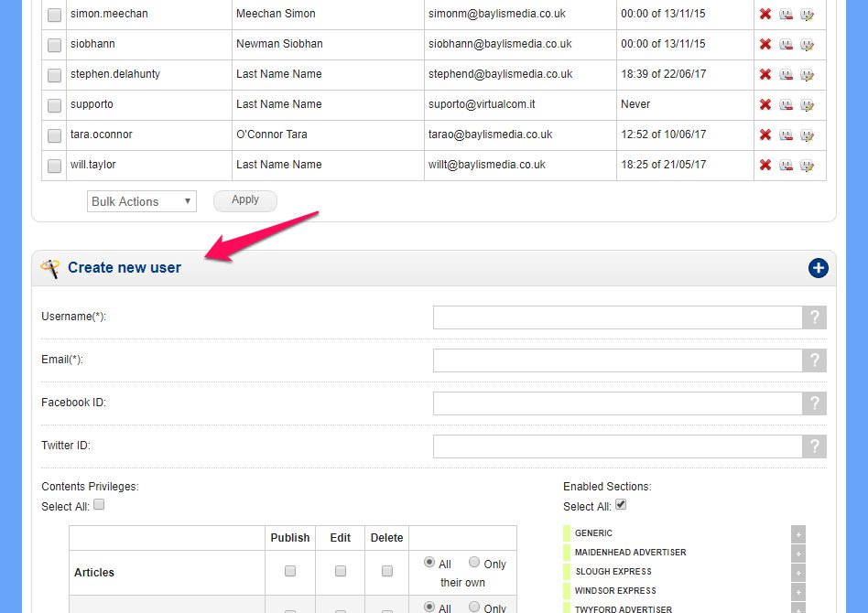Open the Bulk Actions dropdown
This screenshot has width=868, height=613.
coord(142,201)
